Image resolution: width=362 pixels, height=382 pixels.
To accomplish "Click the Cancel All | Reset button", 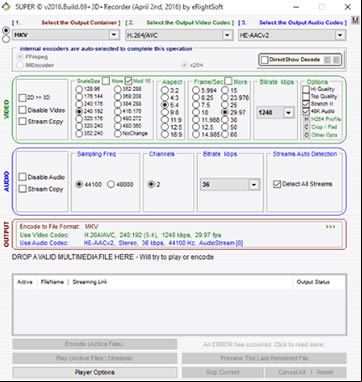I will [x=305, y=372].
